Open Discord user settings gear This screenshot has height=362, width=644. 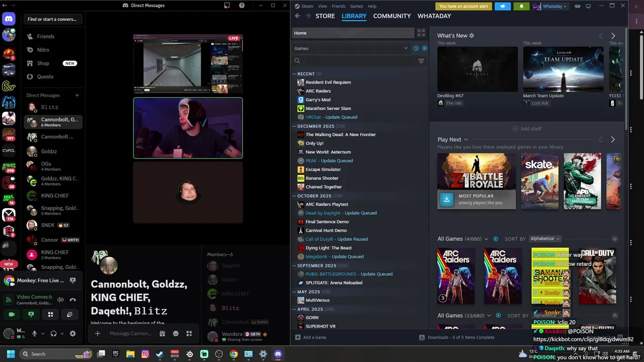[x=73, y=333]
